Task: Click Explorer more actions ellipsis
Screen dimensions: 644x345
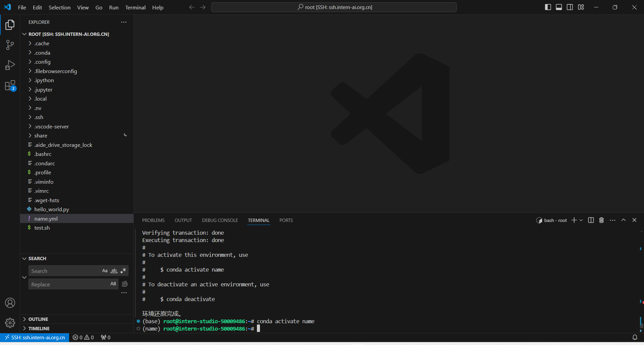Action: tap(124, 22)
